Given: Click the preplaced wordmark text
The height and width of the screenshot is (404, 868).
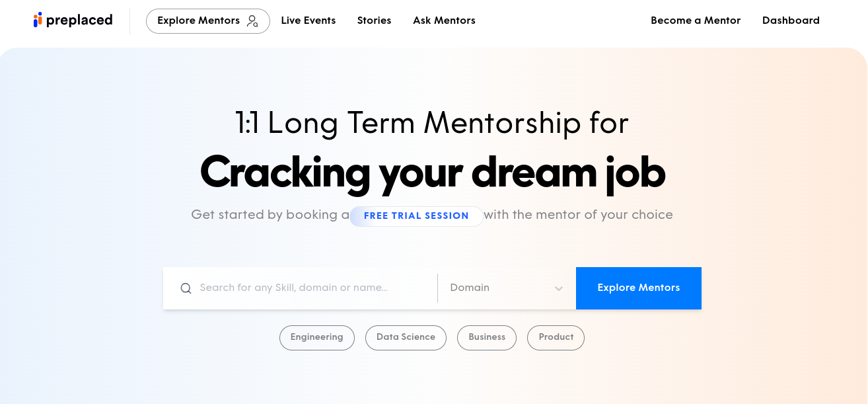Looking at the screenshot, I should coord(79,20).
